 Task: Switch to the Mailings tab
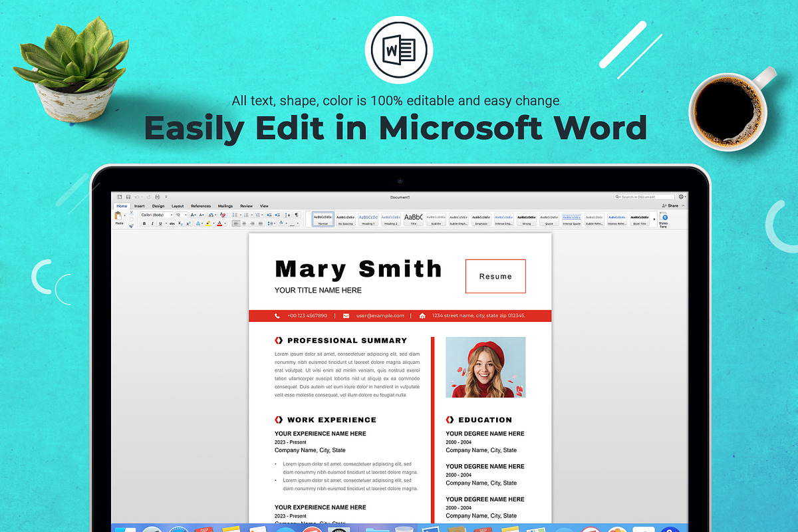coord(225,206)
